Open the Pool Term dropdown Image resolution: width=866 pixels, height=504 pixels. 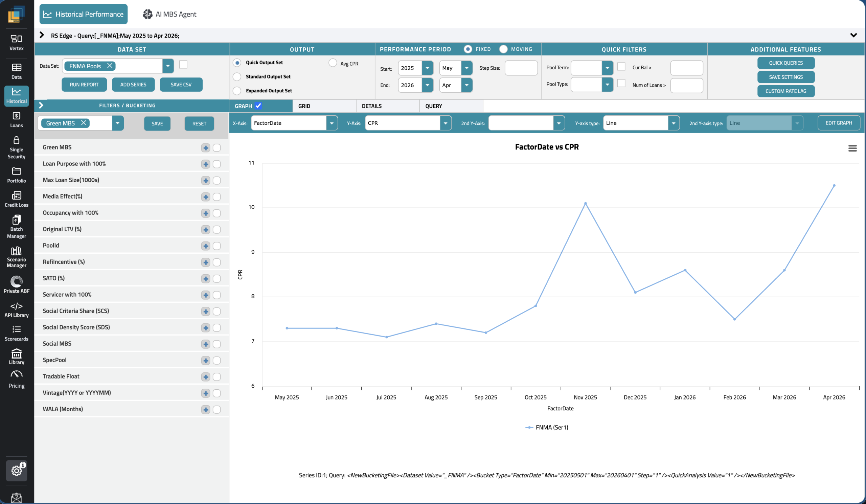pos(607,68)
